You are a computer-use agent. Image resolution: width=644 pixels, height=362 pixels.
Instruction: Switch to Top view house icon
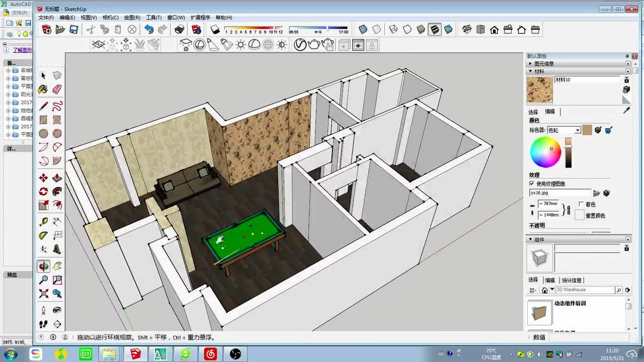click(480, 30)
